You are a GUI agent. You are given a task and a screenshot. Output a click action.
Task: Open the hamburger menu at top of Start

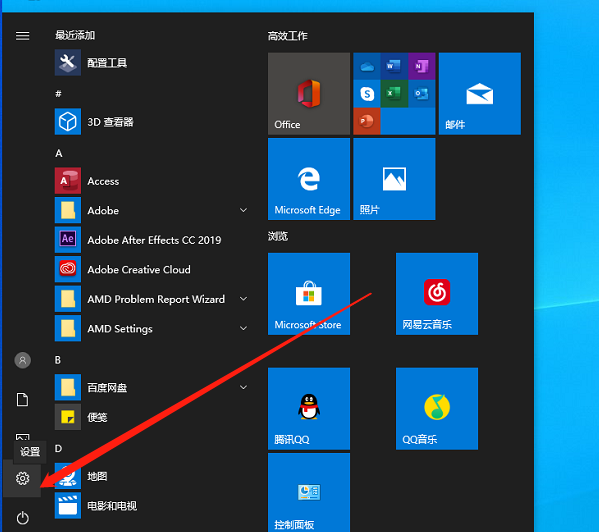23,36
